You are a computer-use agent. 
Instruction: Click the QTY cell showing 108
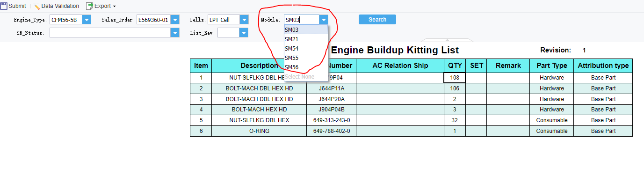pos(455,78)
